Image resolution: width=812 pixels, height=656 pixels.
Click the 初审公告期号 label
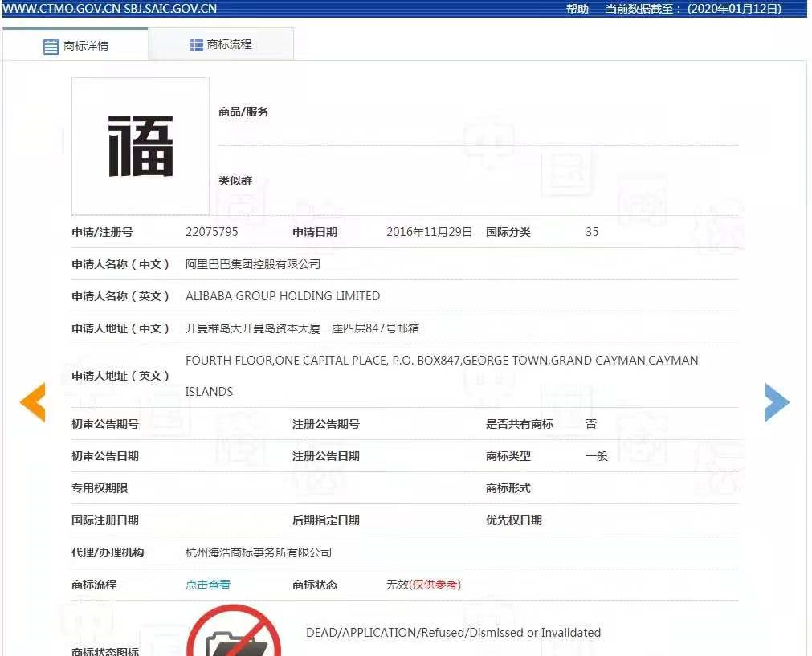click(105, 424)
